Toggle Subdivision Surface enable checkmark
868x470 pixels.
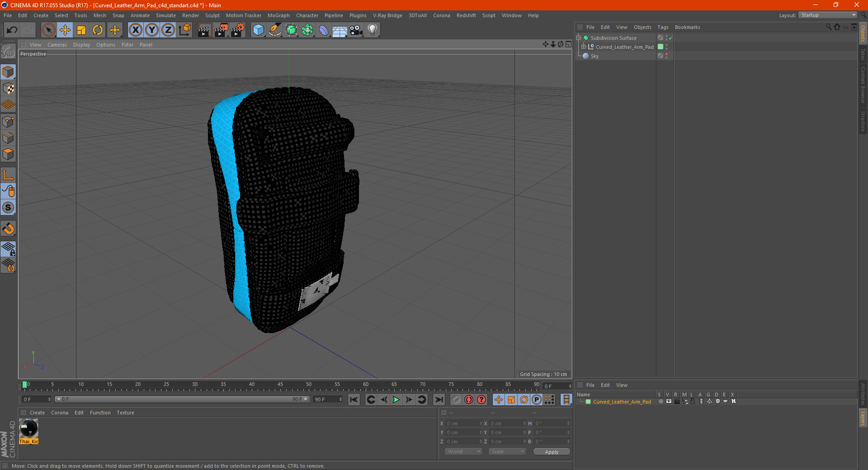[671, 38]
